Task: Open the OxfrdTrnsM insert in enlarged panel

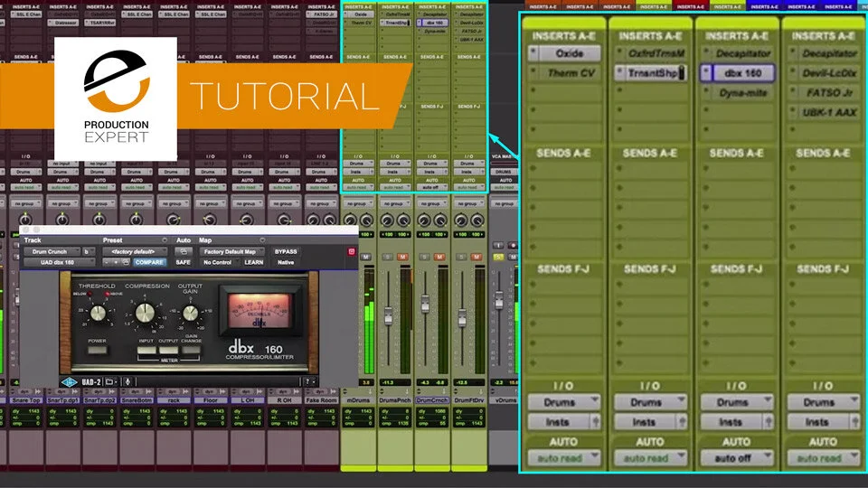Action: pos(656,53)
